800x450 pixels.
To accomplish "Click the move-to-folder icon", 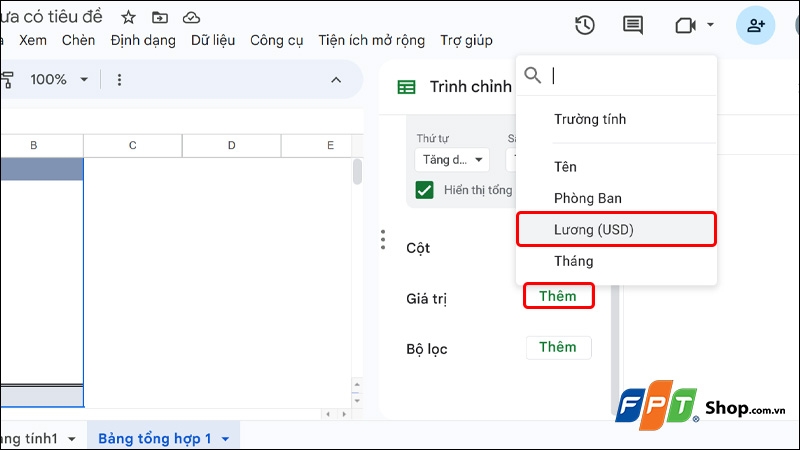I will coord(160,18).
